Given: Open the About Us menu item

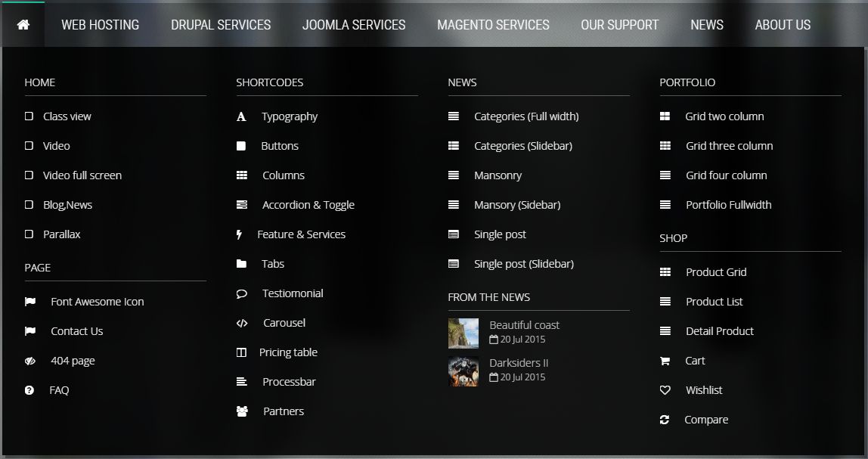Looking at the screenshot, I should (x=783, y=25).
